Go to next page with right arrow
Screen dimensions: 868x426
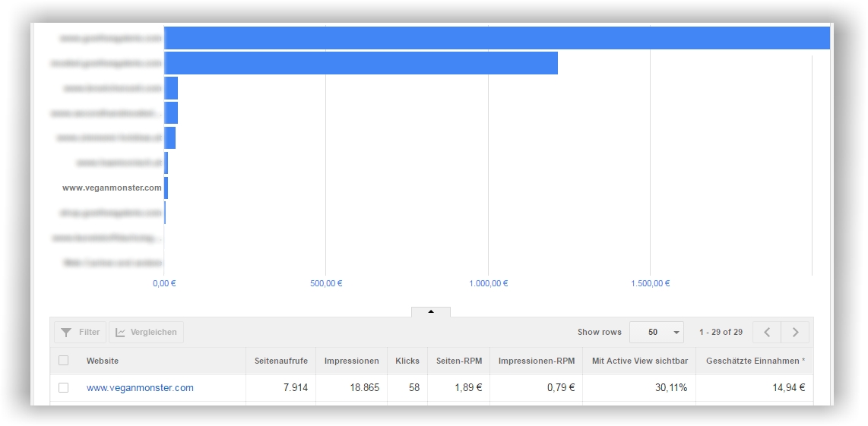click(795, 333)
